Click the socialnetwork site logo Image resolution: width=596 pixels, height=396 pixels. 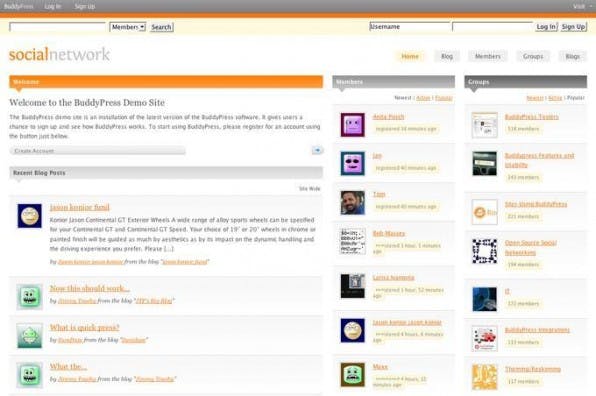pyautogui.click(x=60, y=54)
